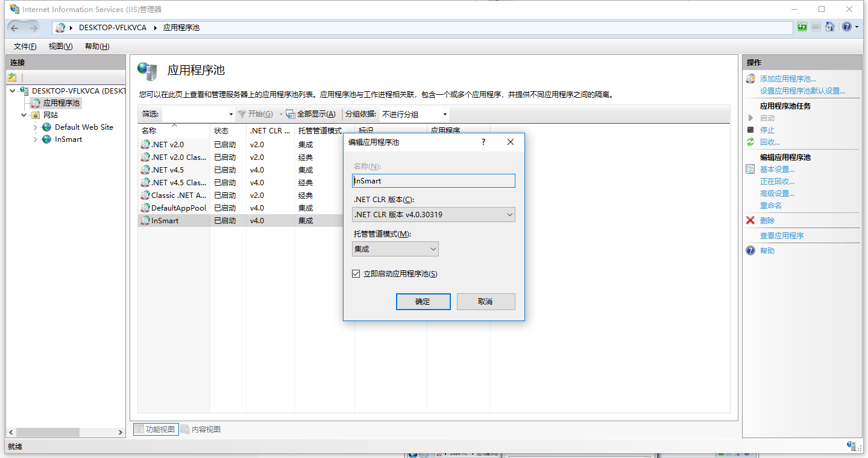Screen dimensions: 868x458
Task: Click the blue help icon next to 帮助
Action: click(750, 250)
